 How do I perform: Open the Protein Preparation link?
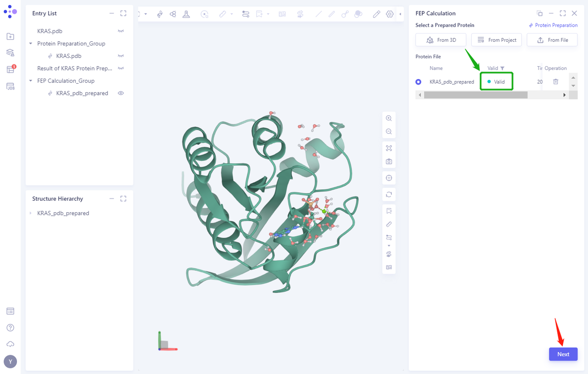(553, 25)
